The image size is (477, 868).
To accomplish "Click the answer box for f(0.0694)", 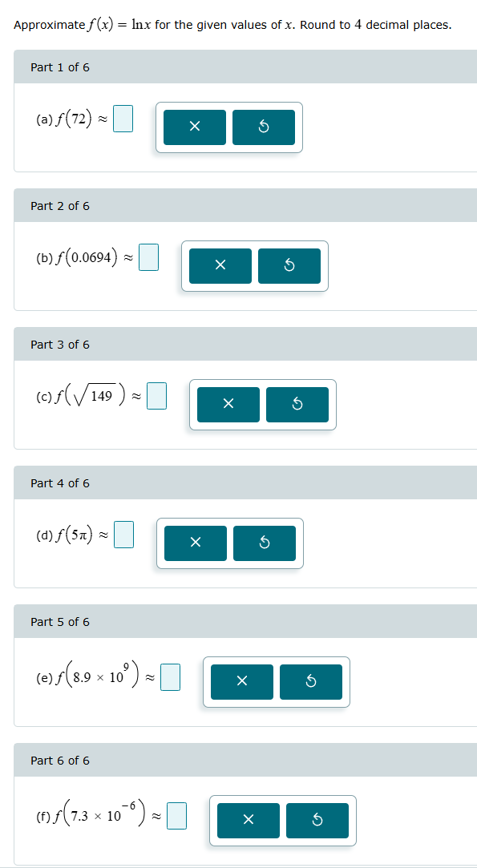I will (148, 256).
